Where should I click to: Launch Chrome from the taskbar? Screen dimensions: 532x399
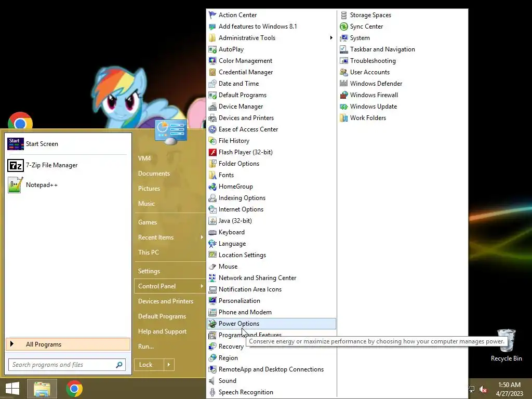[74, 389]
